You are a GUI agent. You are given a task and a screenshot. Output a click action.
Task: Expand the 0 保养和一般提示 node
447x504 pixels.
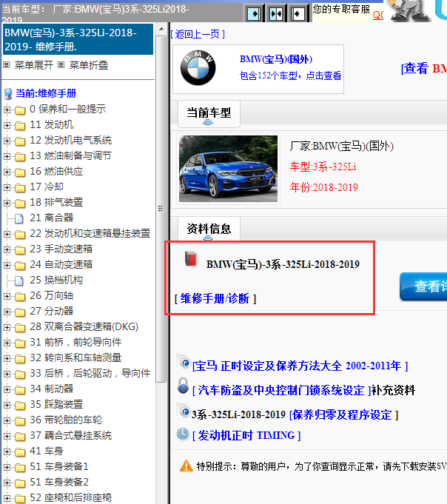point(7,110)
